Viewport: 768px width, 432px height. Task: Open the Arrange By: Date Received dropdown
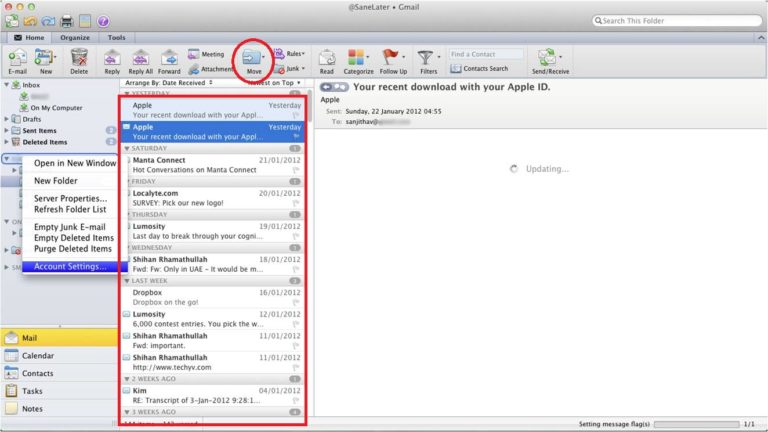pos(168,83)
